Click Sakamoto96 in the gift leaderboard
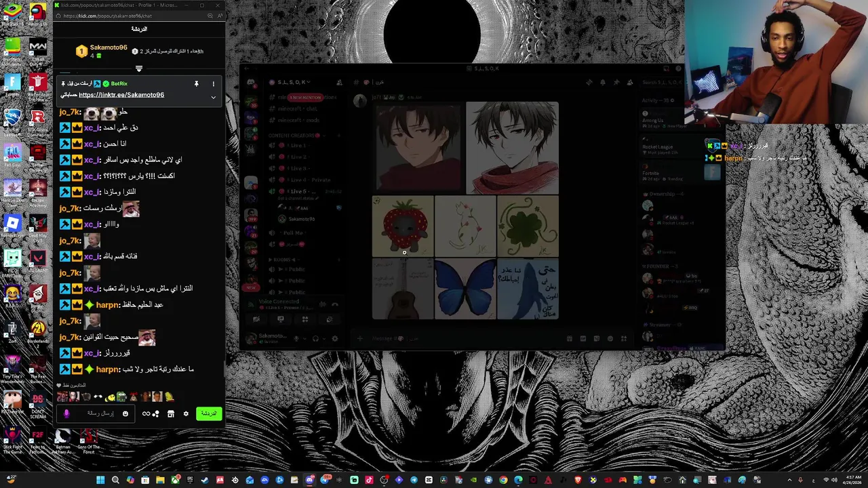 (108, 47)
